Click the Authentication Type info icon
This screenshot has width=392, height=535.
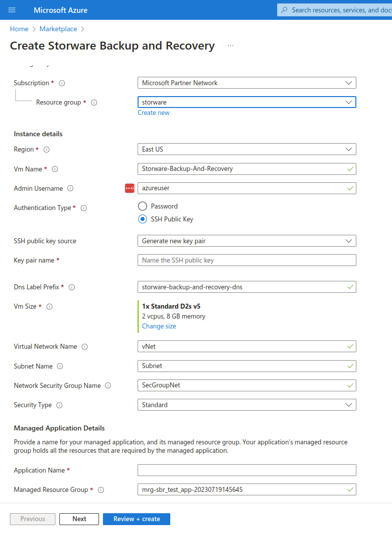(84, 208)
